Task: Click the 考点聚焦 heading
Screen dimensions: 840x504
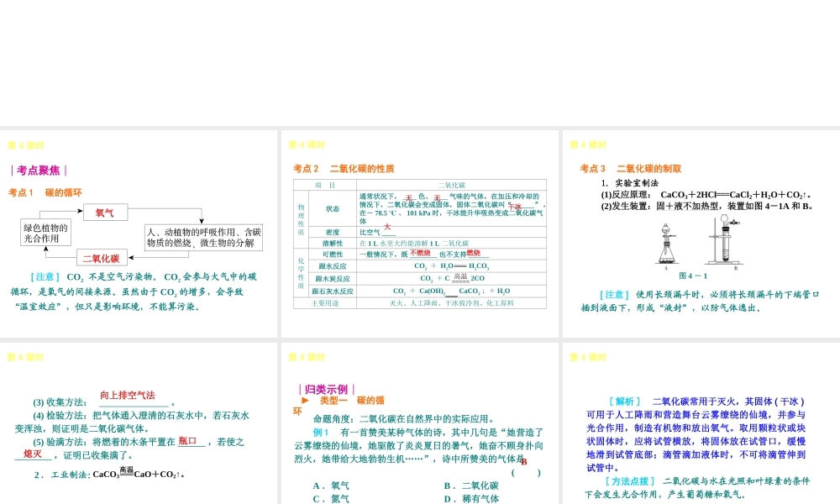Action: pyautogui.click(x=39, y=171)
